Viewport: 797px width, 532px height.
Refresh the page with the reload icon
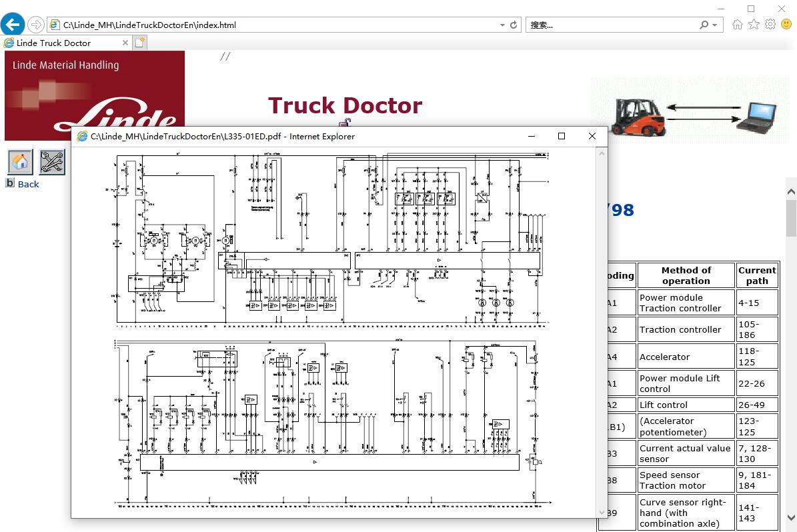click(x=514, y=25)
